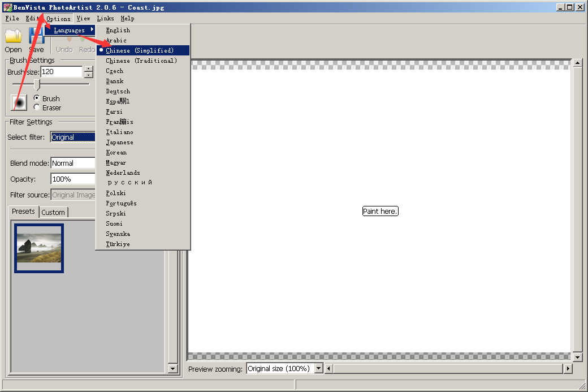Choose Farsi language

coord(143,111)
